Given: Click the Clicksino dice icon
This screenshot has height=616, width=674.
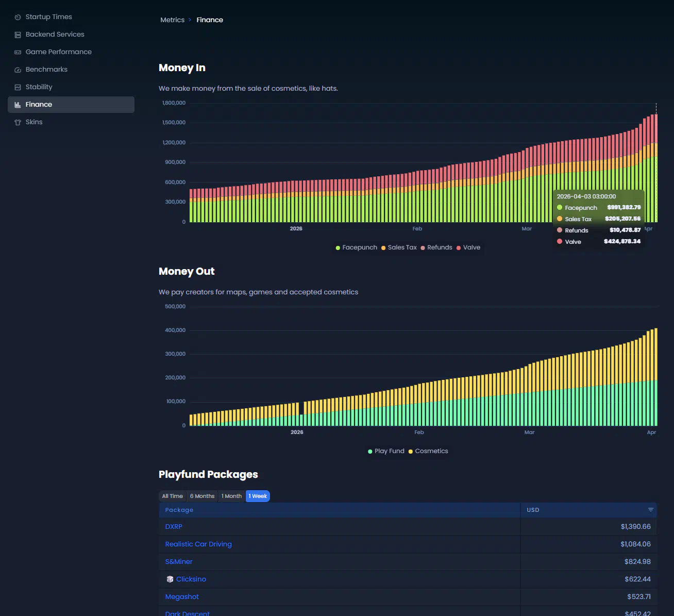Looking at the screenshot, I should (x=170, y=579).
